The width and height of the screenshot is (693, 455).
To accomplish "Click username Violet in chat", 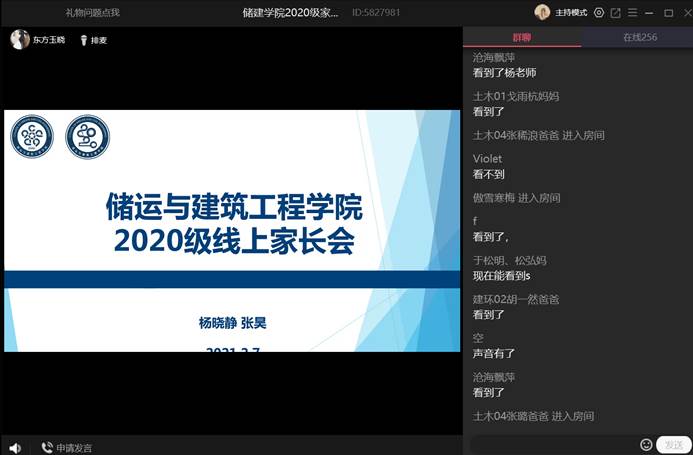I will (487, 158).
